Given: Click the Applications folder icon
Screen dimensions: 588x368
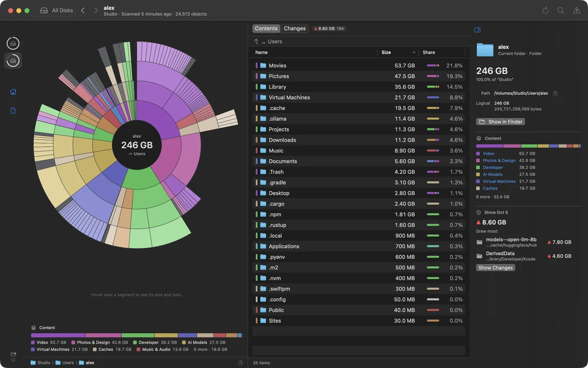Looking at the screenshot, I should click(x=263, y=247).
